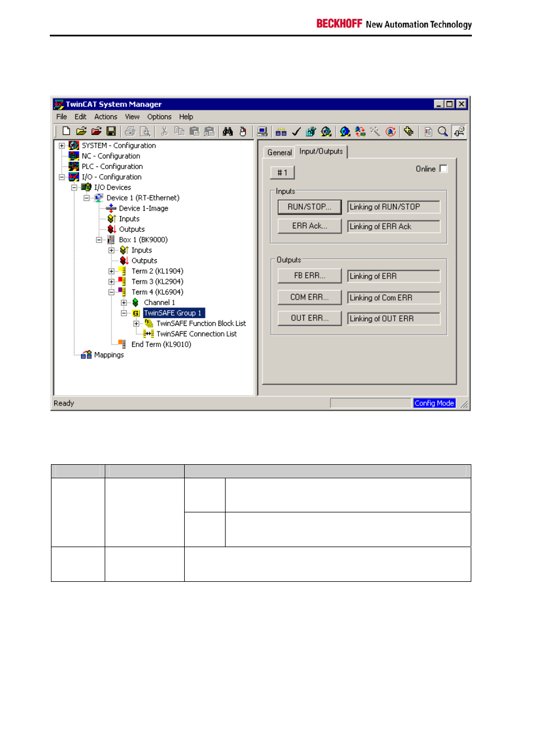Select the Input/Outputs tab
Viewport: 534px width, 756px height.
tap(321, 151)
